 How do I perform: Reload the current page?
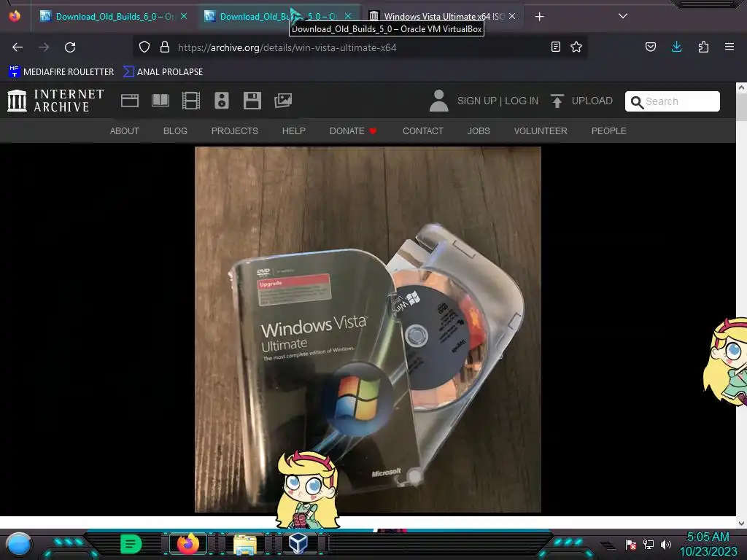pos(70,47)
